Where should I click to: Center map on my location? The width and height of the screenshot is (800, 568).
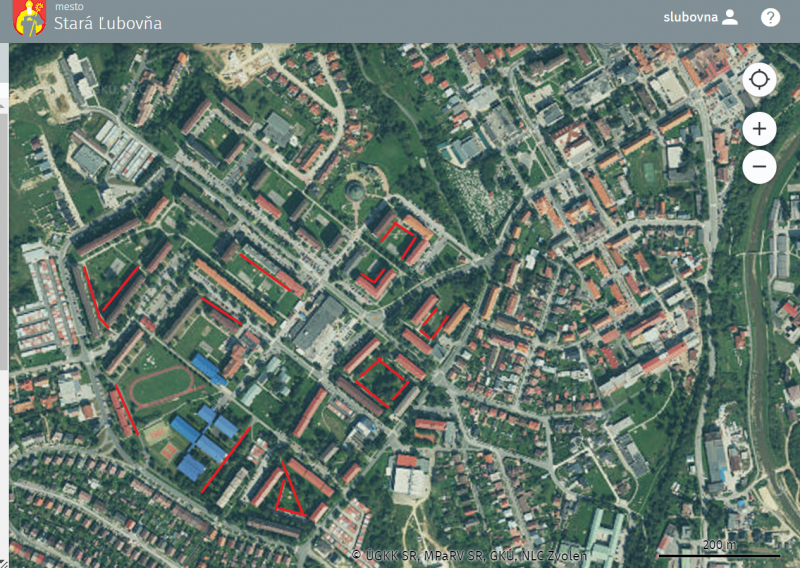point(759,80)
